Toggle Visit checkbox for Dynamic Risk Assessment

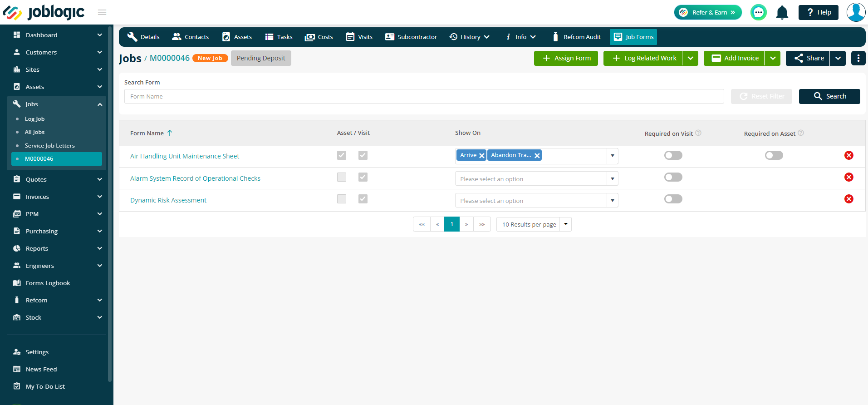point(363,199)
